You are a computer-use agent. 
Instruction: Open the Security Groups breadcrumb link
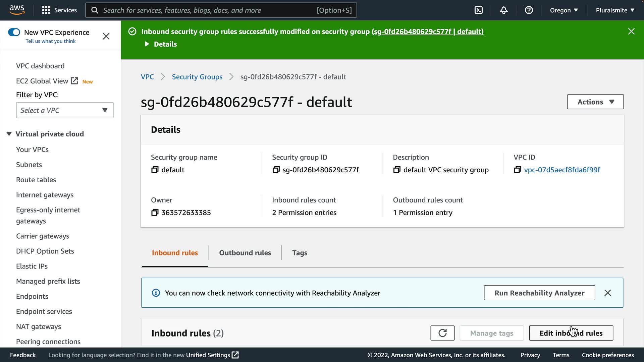coord(197,77)
